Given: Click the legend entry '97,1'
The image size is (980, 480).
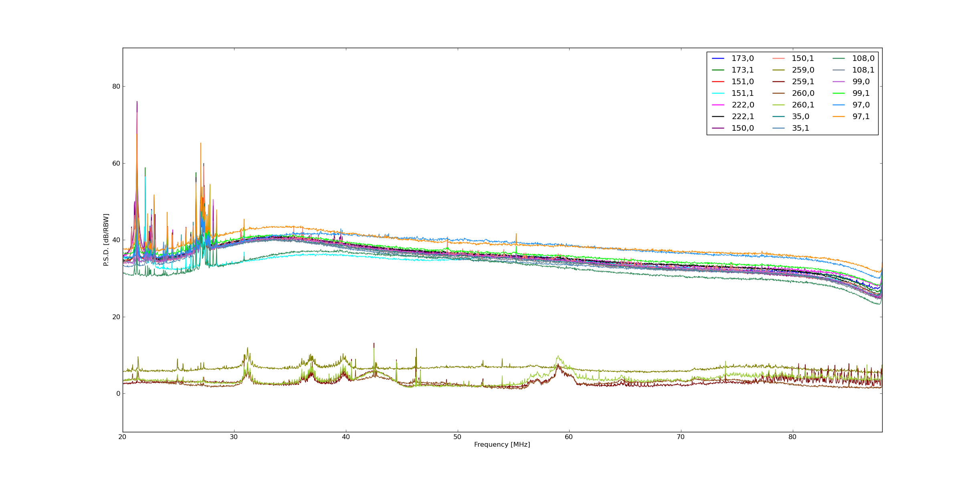Looking at the screenshot, I should point(851,117).
